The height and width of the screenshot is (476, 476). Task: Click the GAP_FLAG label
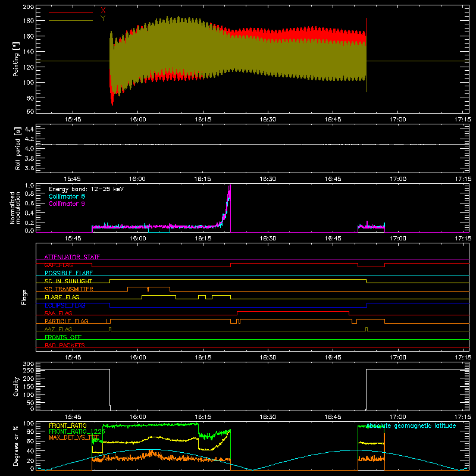58,265
